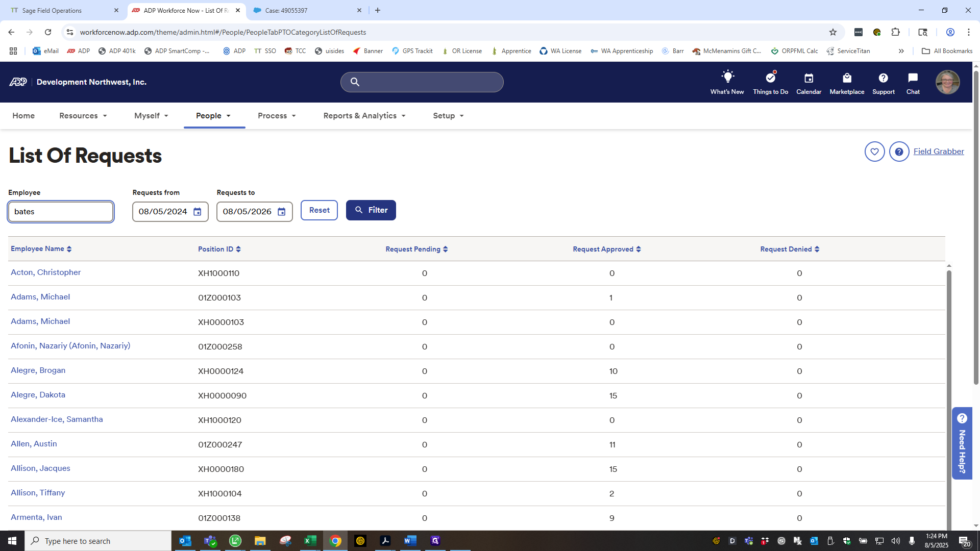980x551 pixels.
Task: Open Allison, Tiffany employee link
Action: tap(38, 493)
